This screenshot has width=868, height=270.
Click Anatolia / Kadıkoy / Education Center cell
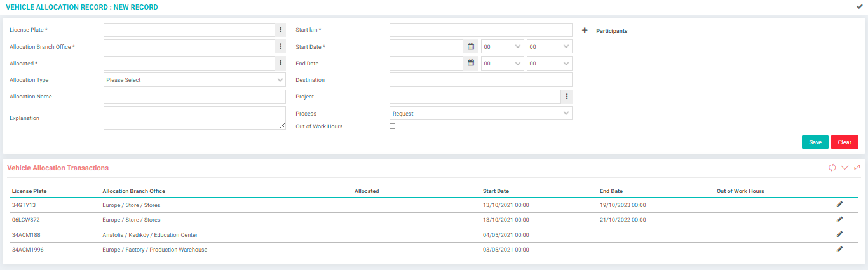pyautogui.click(x=150, y=235)
